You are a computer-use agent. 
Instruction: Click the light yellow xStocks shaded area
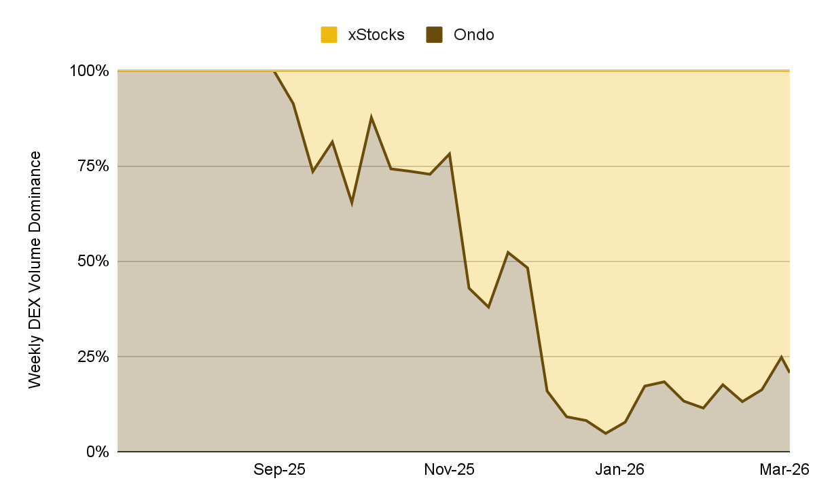(x=611, y=204)
